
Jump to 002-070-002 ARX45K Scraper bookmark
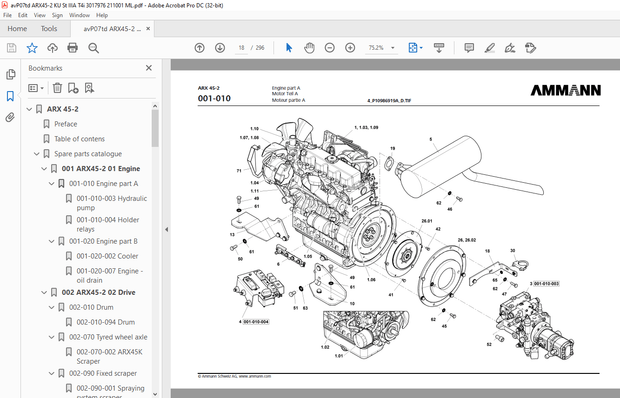109,357
